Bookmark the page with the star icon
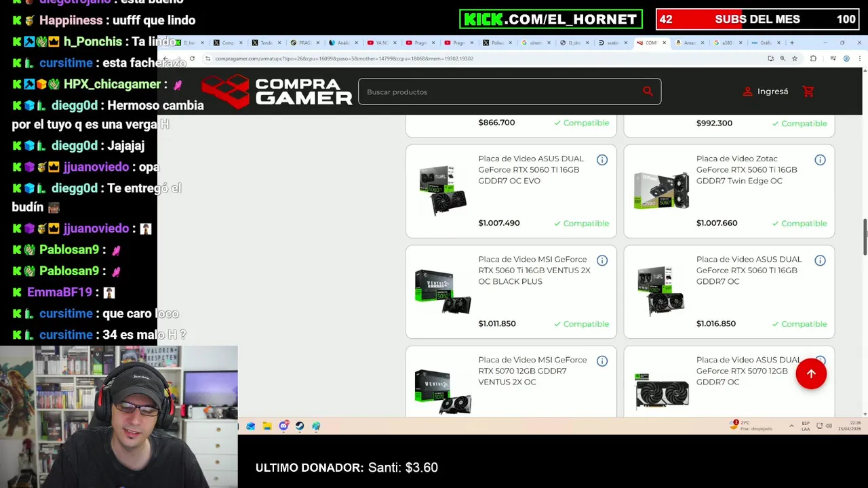The height and width of the screenshot is (488, 868). (795, 58)
